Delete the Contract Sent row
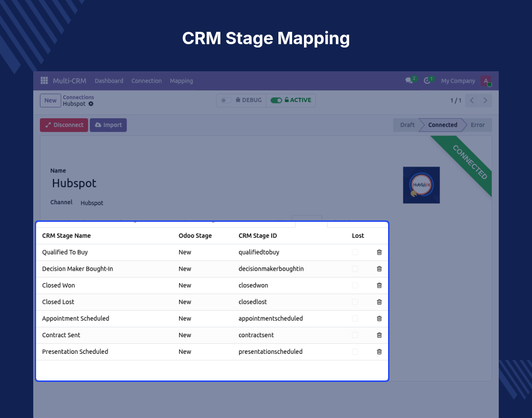Image resolution: width=532 pixels, height=418 pixels. (380, 335)
